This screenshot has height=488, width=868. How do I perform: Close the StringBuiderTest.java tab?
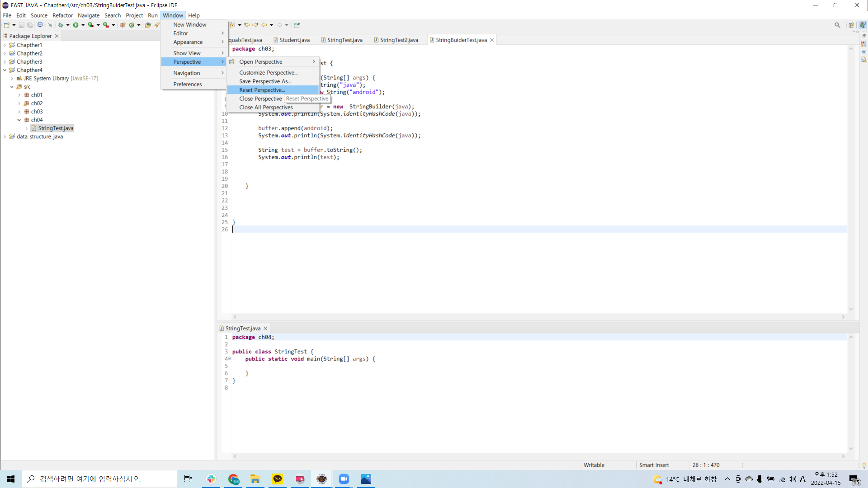(492, 40)
